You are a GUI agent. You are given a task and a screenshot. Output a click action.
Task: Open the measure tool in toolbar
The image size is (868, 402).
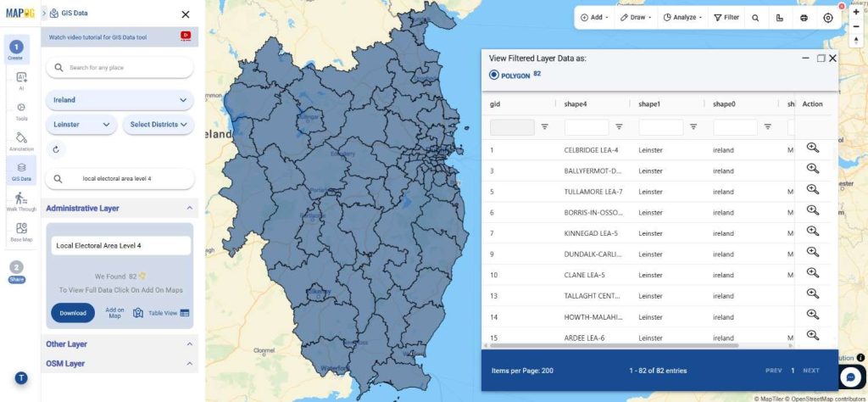tap(780, 18)
